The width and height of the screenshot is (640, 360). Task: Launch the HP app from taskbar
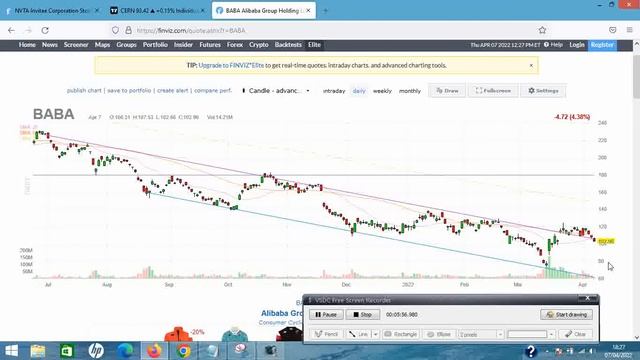(96, 351)
